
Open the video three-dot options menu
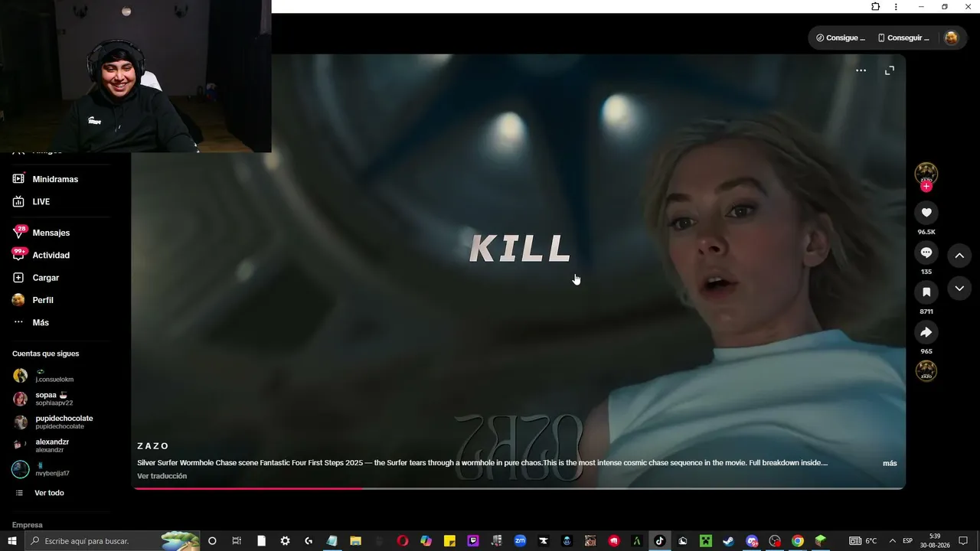(861, 70)
